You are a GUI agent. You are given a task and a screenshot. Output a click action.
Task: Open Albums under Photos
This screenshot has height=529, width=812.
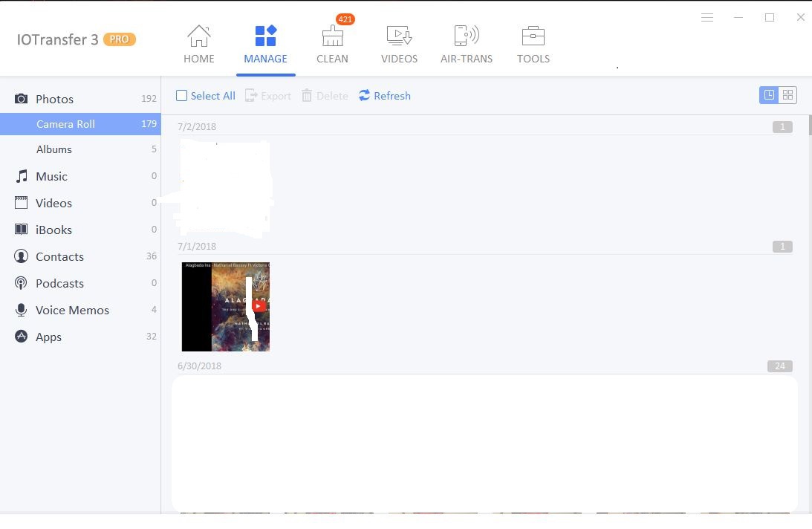pyautogui.click(x=54, y=149)
